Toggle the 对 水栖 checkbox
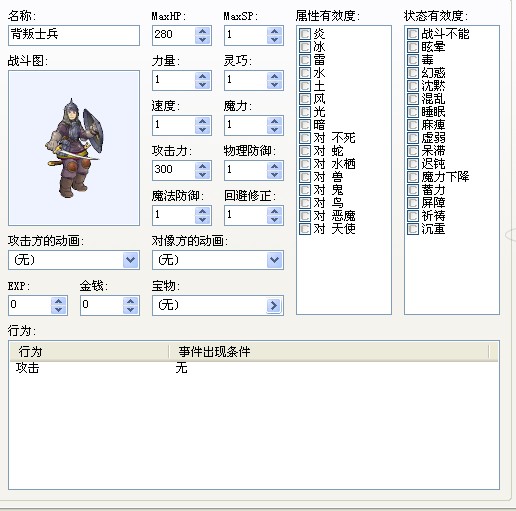The image size is (516, 511). tap(305, 164)
